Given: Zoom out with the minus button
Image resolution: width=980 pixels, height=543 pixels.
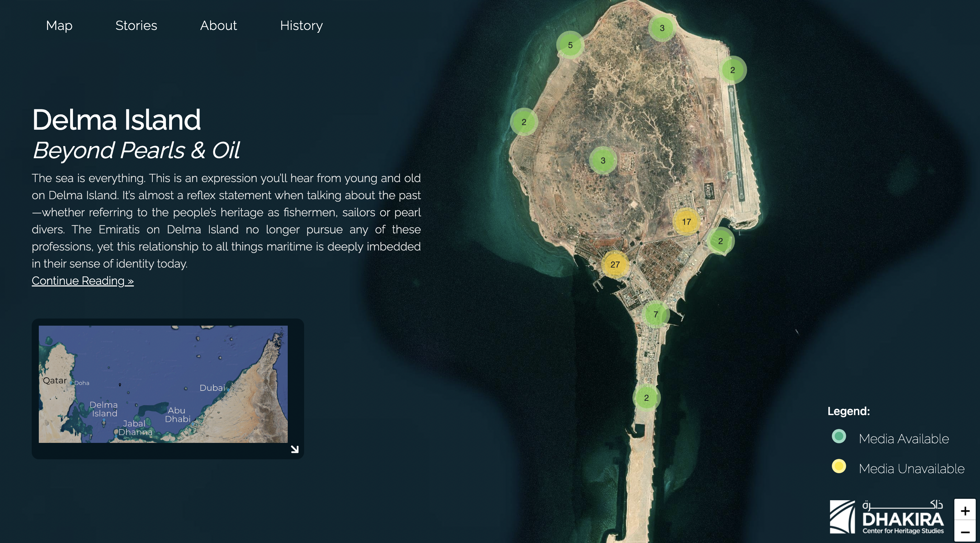Looking at the screenshot, I should click(x=964, y=532).
